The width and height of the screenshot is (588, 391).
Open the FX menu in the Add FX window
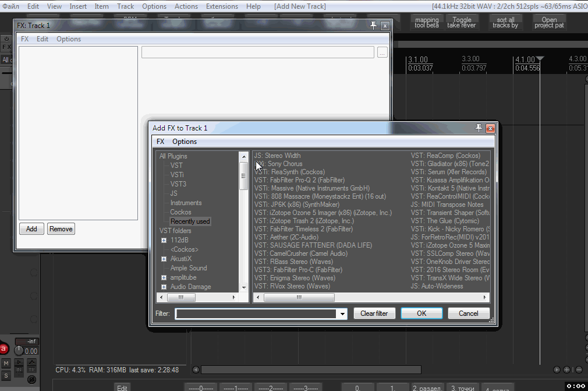click(161, 142)
